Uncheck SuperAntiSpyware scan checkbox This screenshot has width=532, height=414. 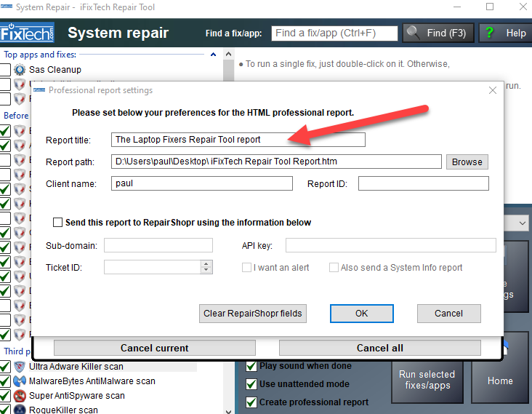[x=5, y=396]
